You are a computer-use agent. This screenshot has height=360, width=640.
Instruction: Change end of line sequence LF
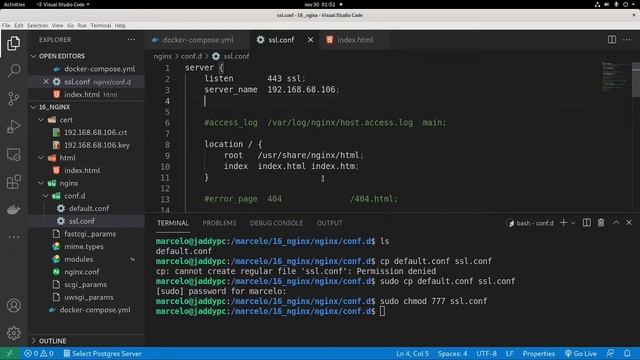coord(509,353)
